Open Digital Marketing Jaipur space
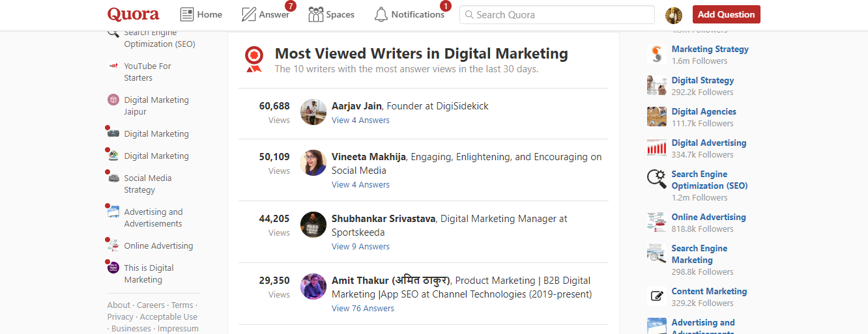 pyautogui.click(x=156, y=105)
